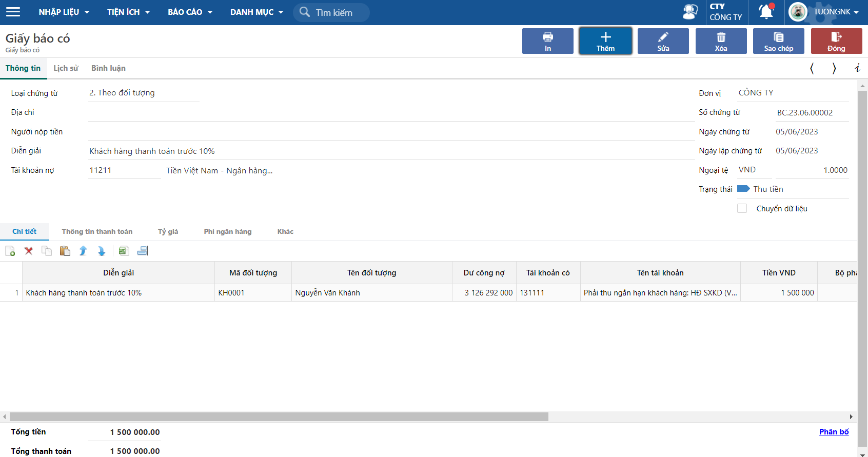Open the Thông tin thanh toán tab
Screen dimensions: 868x457
(97, 231)
